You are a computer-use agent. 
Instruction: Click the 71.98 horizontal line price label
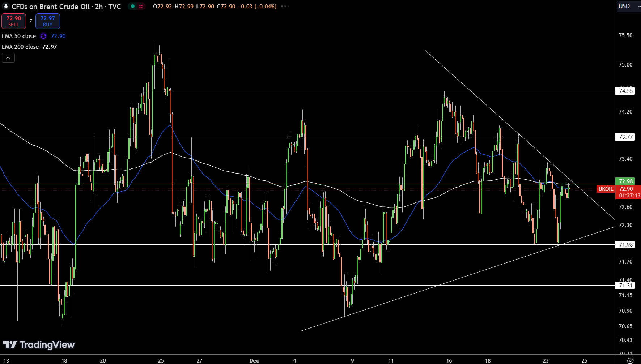point(625,244)
